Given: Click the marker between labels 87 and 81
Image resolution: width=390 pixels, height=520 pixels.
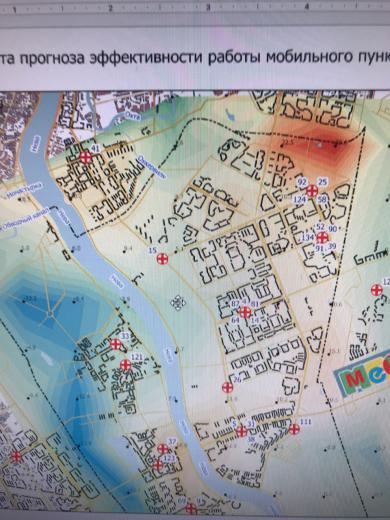Looking at the screenshot, I should (x=245, y=312).
